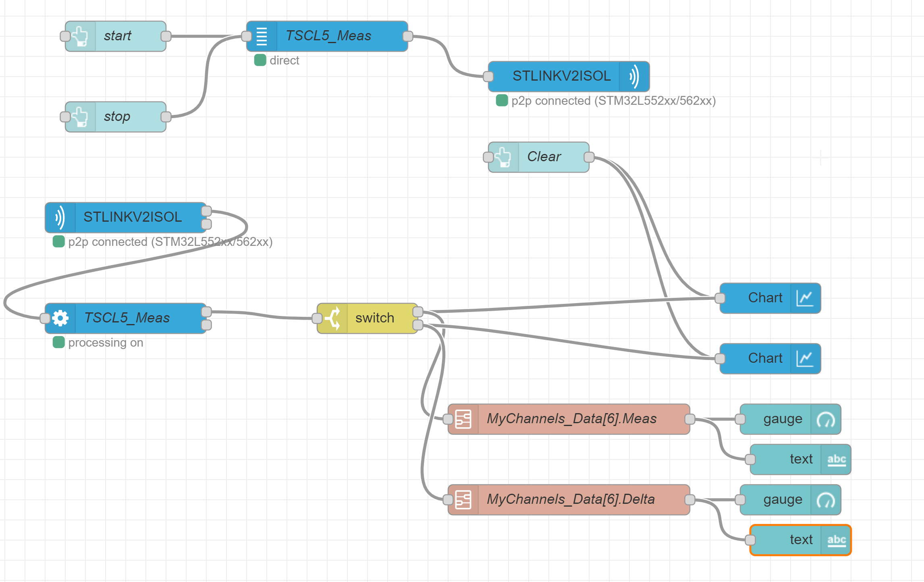Screen dimensions: 924x582
Task: Click the gauge dial icon next to MyChannels_Data[6].Delta
Action: (828, 499)
